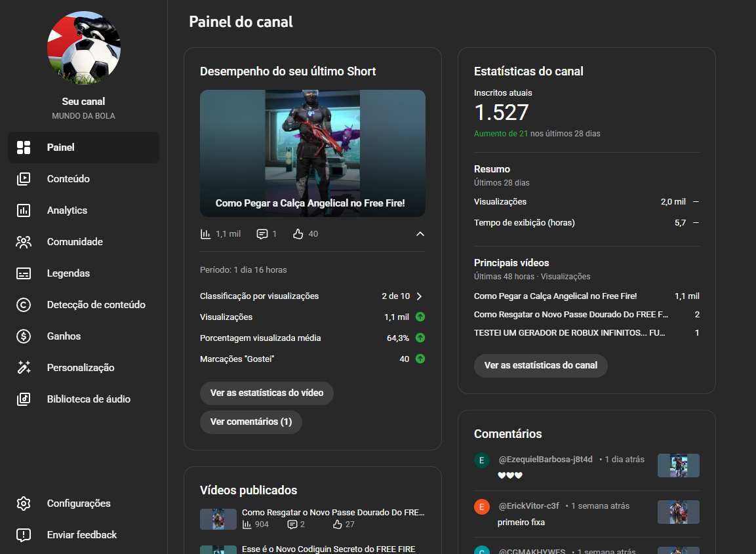Image resolution: width=756 pixels, height=554 pixels.
Task: Open the Analytics chart icon
Action: click(24, 210)
